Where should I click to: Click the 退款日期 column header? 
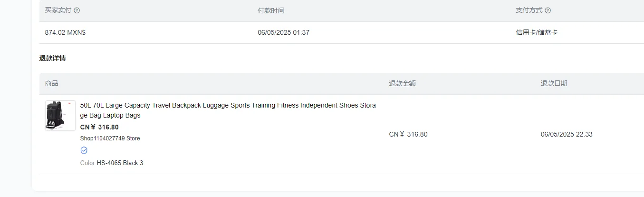[554, 83]
